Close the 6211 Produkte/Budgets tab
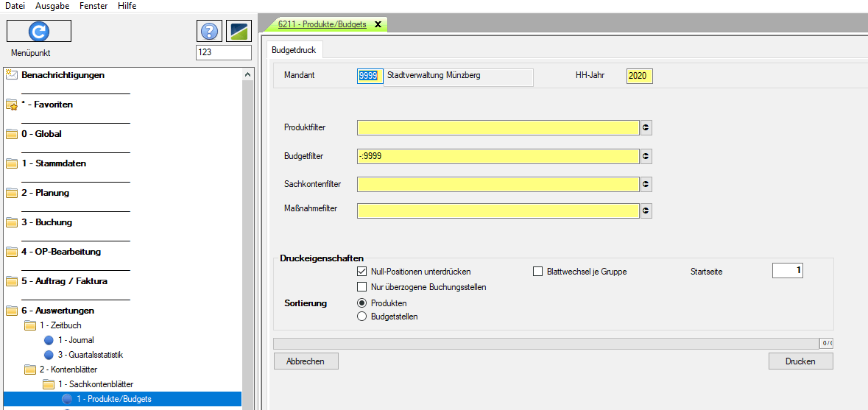 (x=378, y=24)
